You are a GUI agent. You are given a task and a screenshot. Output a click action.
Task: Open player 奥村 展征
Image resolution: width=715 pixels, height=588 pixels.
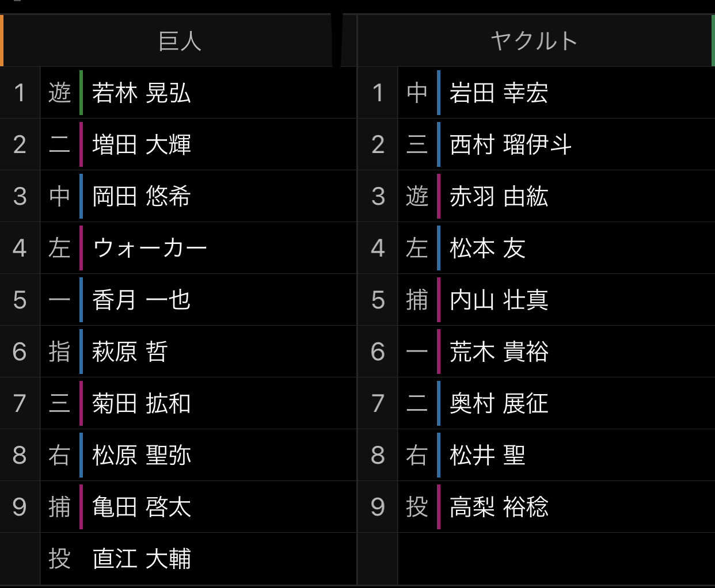(499, 403)
